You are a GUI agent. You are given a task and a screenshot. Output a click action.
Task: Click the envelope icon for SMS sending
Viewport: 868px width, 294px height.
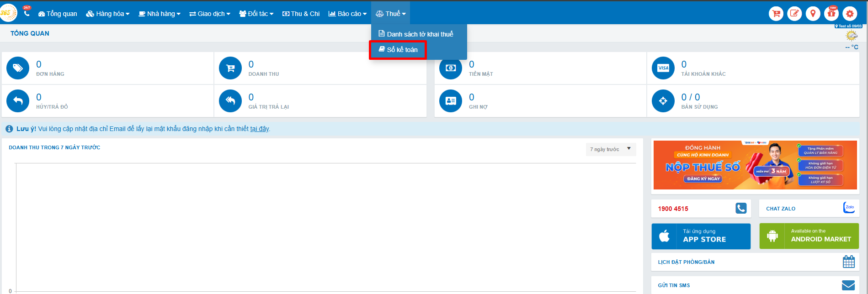tap(848, 285)
